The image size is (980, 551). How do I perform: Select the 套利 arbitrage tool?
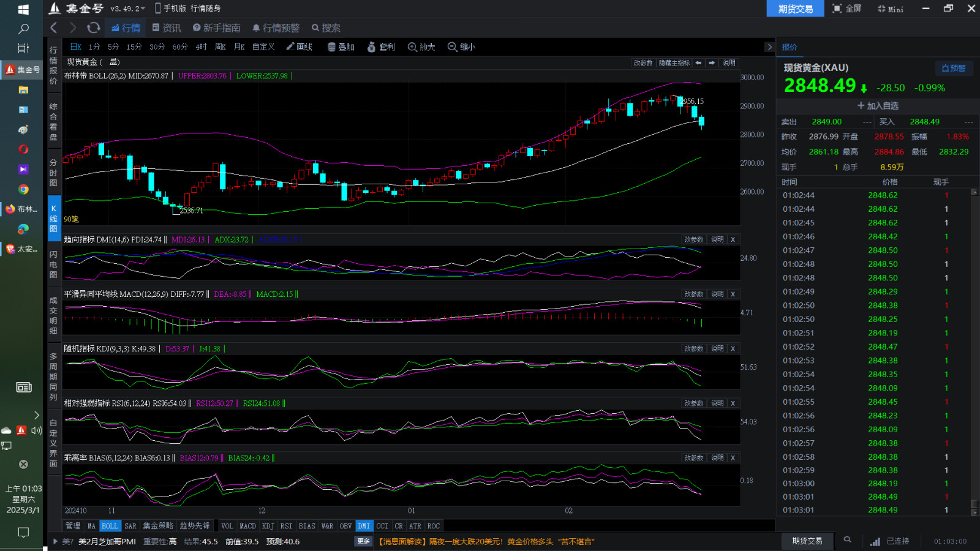(x=381, y=47)
